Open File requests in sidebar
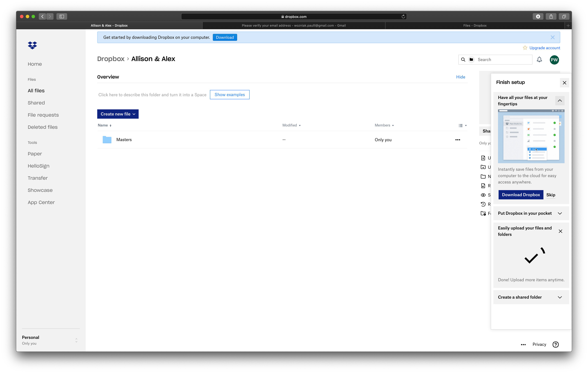This screenshot has width=588, height=373. (x=43, y=115)
